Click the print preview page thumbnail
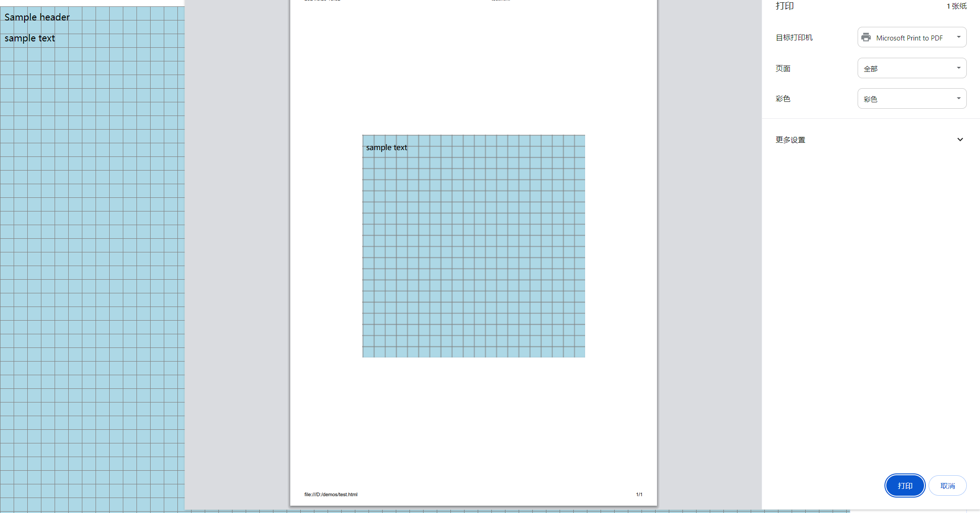The image size is (980, 513). 473,252
